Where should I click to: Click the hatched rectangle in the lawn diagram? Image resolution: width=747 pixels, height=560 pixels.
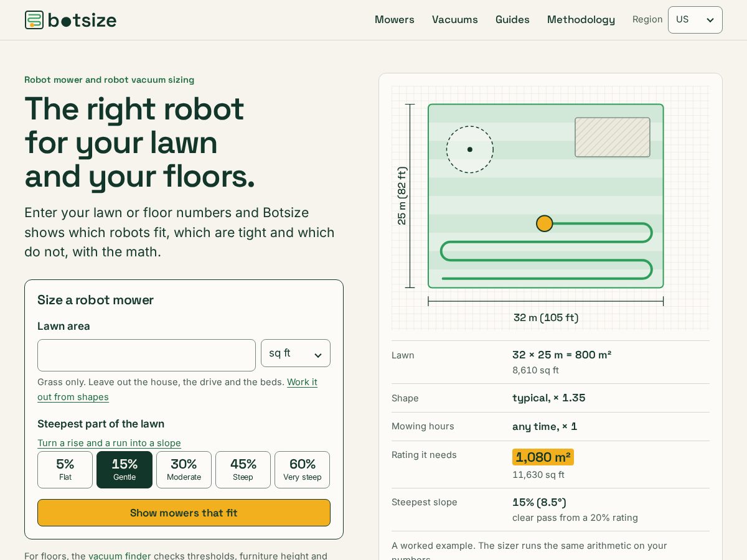[613, 137]
